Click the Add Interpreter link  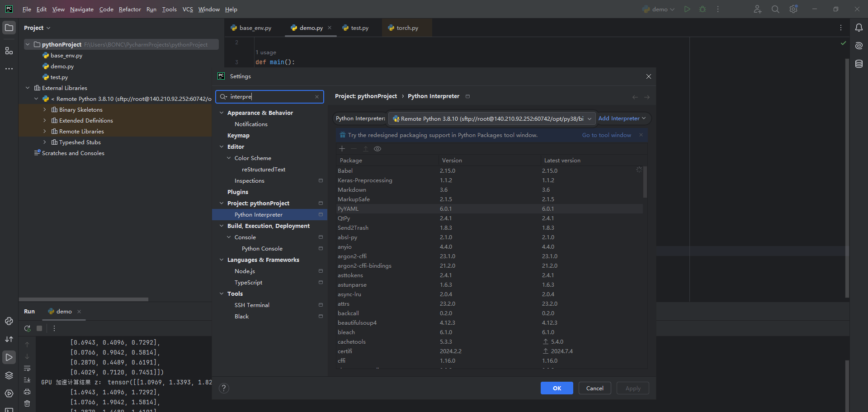[622, 118]
